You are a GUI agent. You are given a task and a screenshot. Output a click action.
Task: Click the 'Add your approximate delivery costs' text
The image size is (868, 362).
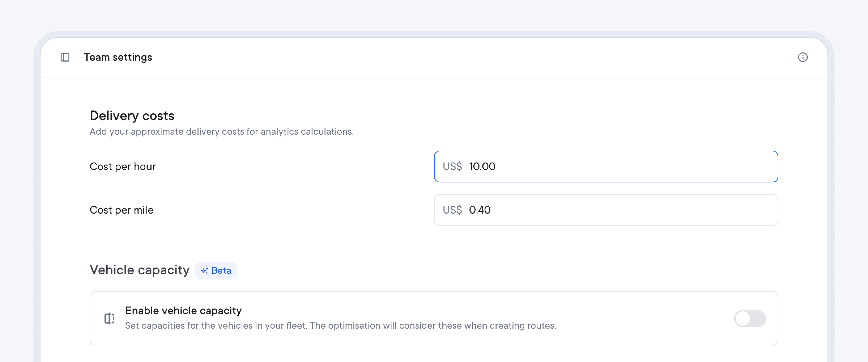pyautogui.click(x=221, y=131)
